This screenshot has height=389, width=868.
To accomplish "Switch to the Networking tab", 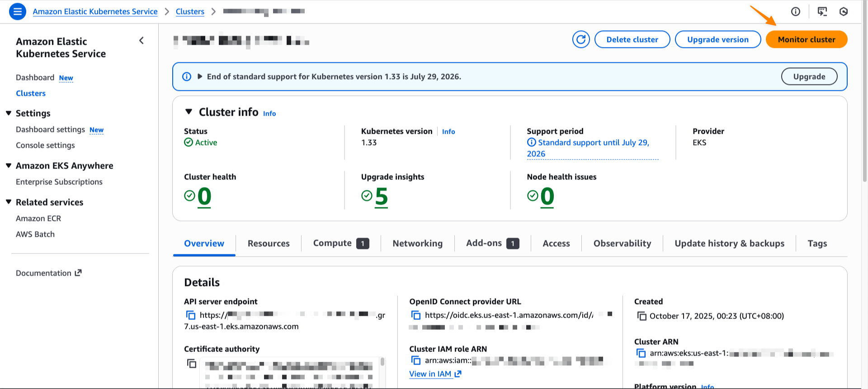I will pos(417,244).
